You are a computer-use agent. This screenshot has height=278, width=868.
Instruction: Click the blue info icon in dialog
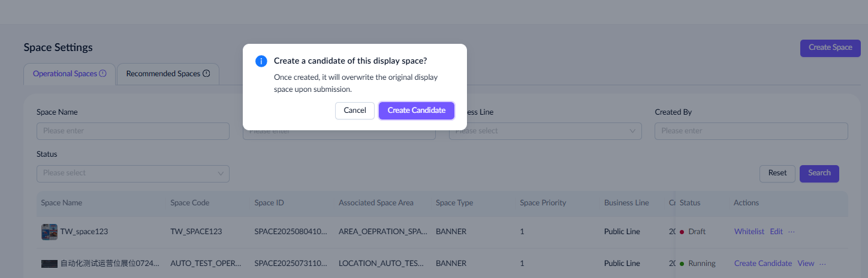coord(261,61)
